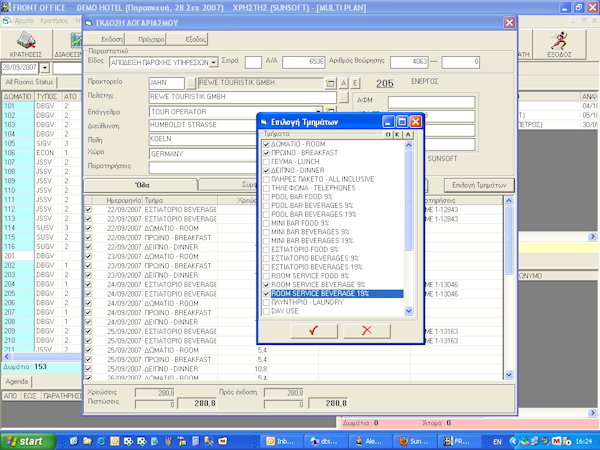Screen dimensions: 600x450
Task: Uncheck ΔΩΜΑΤΙΟ - ROOM department
Action: click(x=266, y=144)
